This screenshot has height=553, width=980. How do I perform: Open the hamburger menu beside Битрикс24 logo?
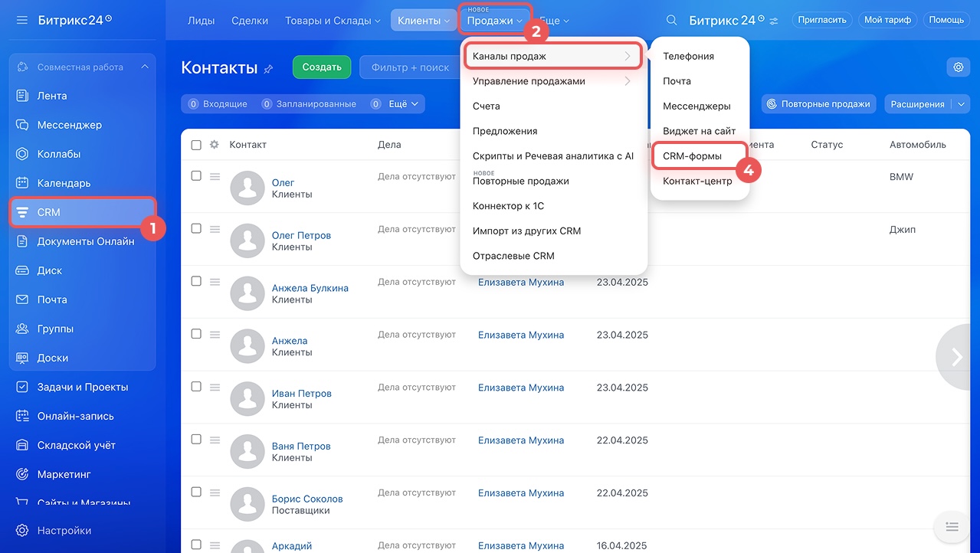click(x=22, y=20)
